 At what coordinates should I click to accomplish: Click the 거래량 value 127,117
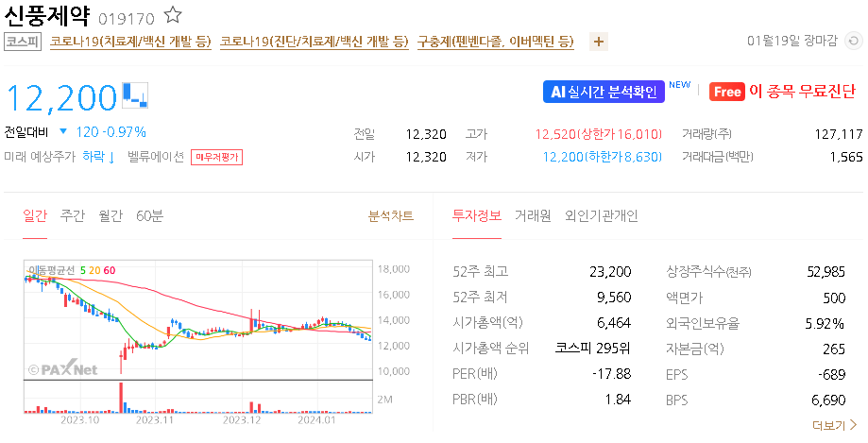(839, 134)
